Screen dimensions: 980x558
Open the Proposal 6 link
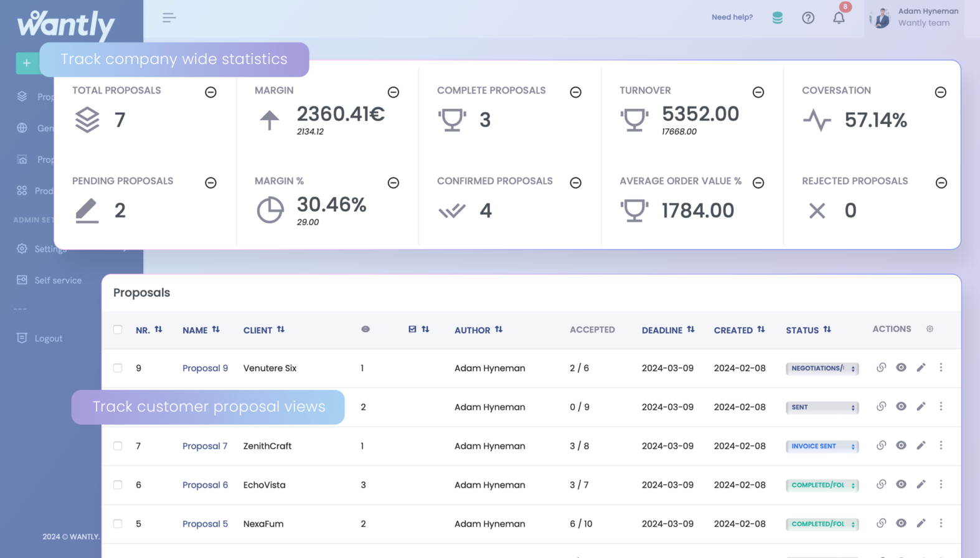[x=205, y=485]
